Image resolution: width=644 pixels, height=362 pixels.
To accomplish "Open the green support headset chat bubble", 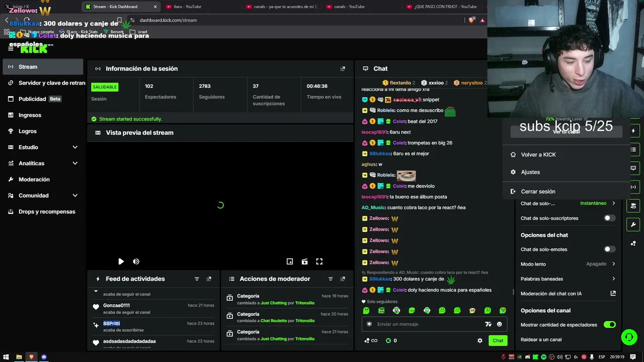I will tap(629, 337).
